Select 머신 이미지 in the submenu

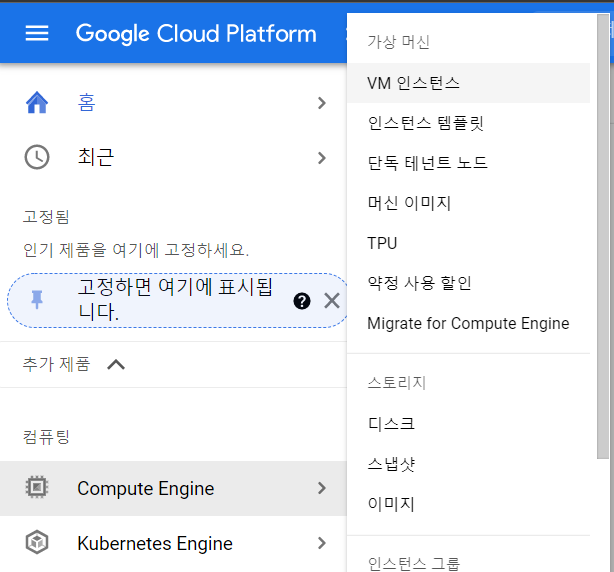click(468, 203)
